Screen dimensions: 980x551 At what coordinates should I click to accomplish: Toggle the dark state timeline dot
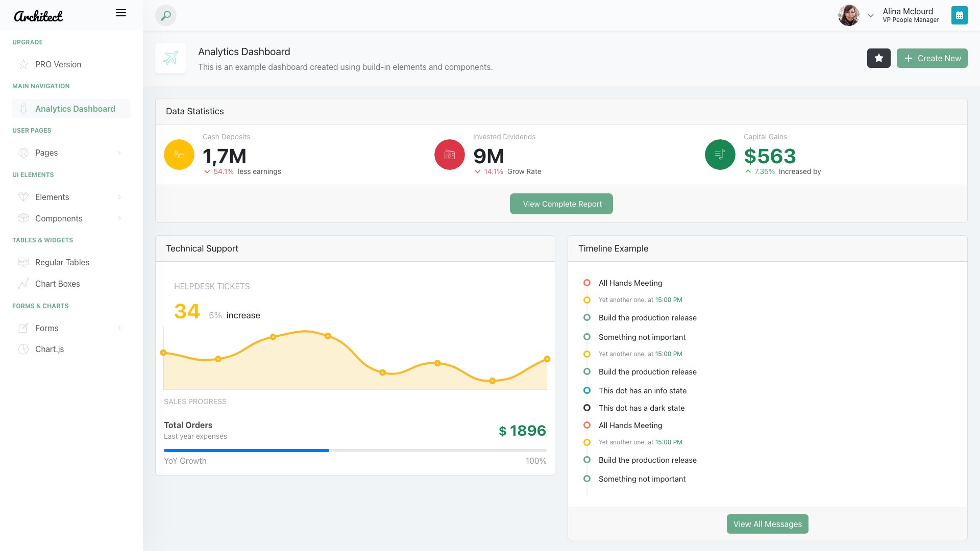pos(586,408)
